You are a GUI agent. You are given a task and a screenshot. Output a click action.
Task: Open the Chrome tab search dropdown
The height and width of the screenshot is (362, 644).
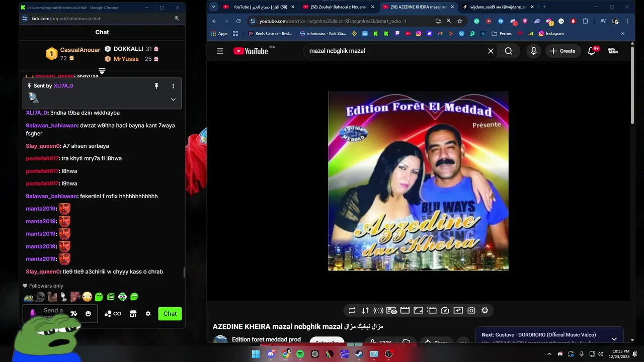point(214,7)
